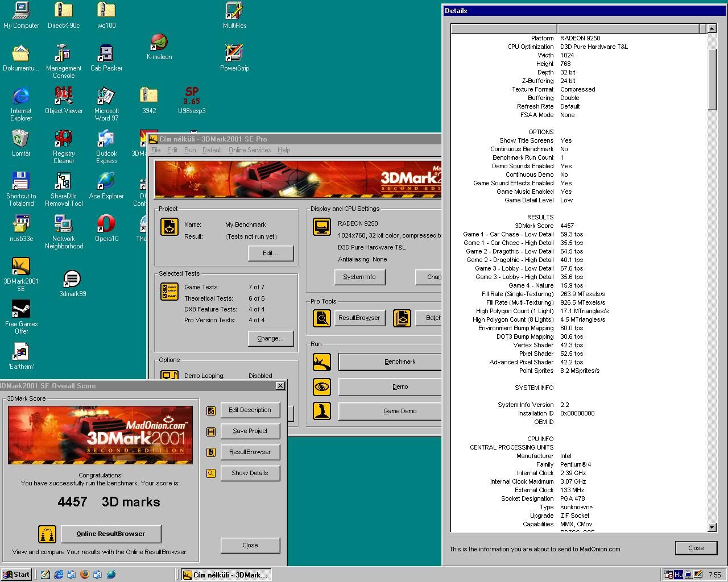Open Default menu in 3DMark2001 window
Screen dimensions: 728x582
point(212,150)
